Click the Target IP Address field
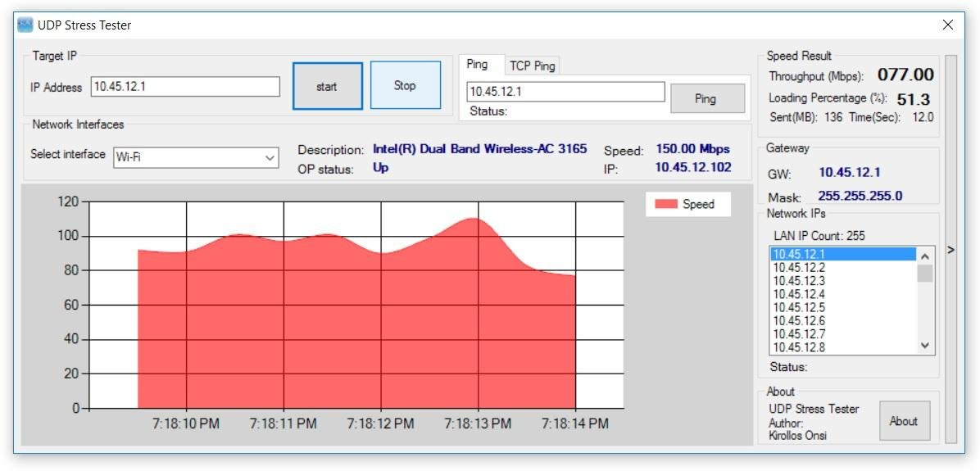The width and height of the screenshot is (980, 471). coord(185,87)
